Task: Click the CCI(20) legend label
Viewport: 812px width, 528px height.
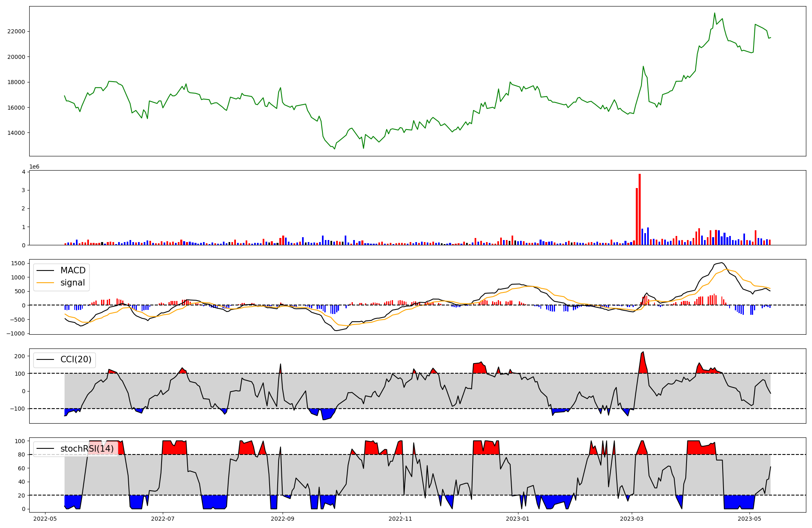Action: (x=76, y=359)
